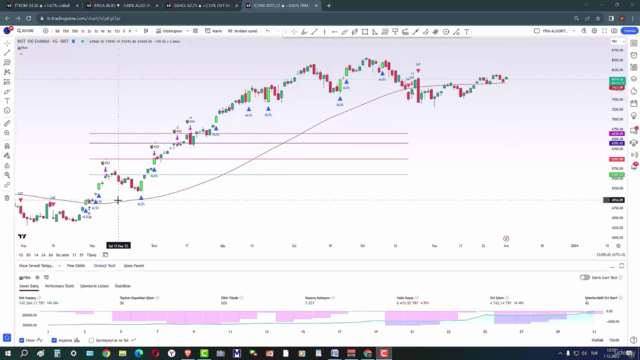Select the crosshair cursor in floating toolbar

294,32
